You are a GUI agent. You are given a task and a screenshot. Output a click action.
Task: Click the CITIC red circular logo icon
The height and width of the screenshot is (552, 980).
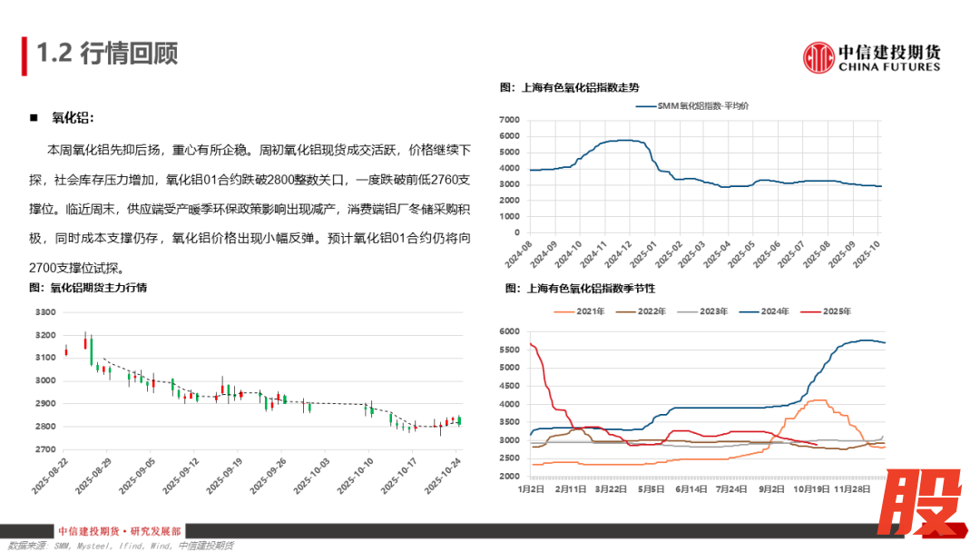pos(818,57)
